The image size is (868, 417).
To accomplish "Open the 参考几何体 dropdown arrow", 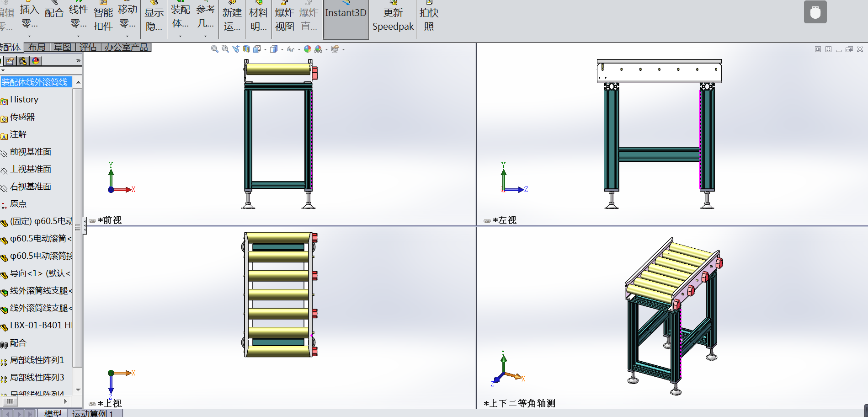I will point(205,36).
